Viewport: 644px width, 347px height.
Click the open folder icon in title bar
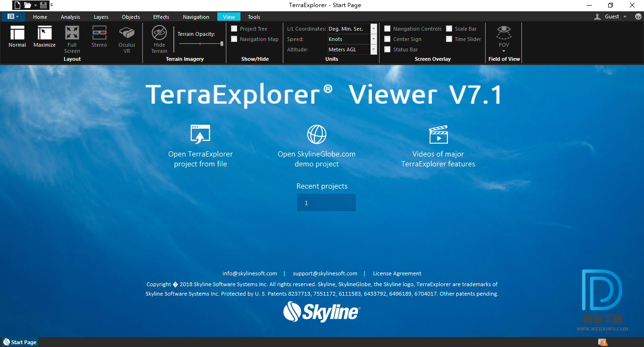(27, 5)
